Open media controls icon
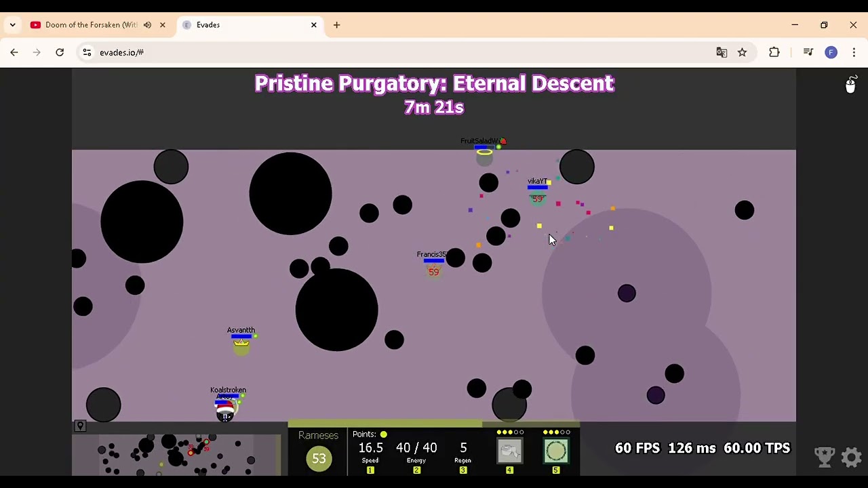Viewport: 868px width, 488px height. [x=808, y=52]
